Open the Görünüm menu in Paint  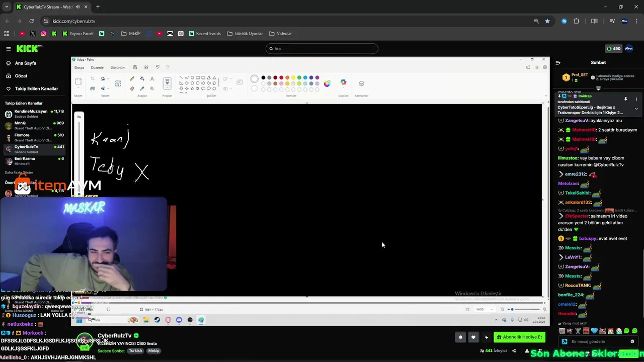[118, 67]
